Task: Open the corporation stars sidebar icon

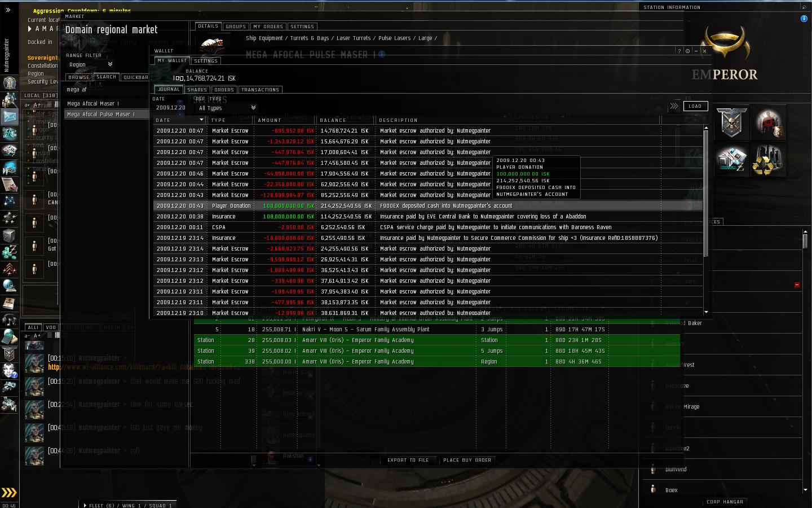Action: pos(10,218)
